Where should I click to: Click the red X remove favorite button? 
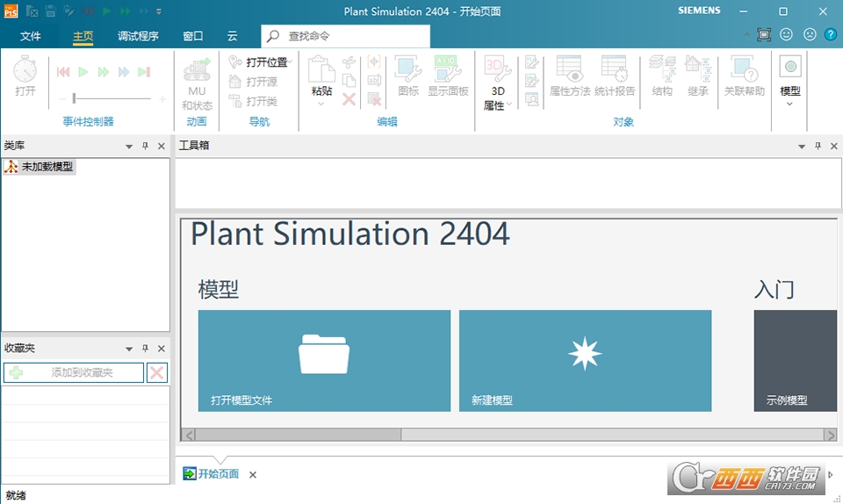[157, 372]
